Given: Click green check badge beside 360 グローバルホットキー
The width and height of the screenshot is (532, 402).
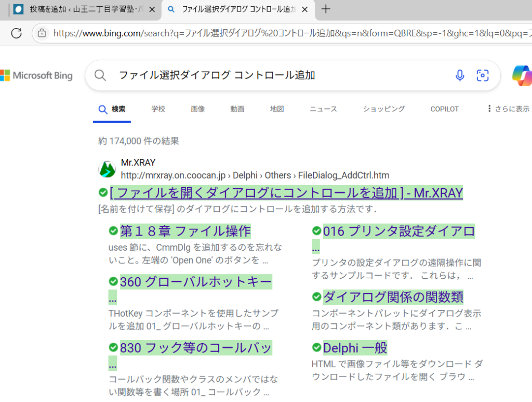Looking at the screenshot, I should click(x=113, y=281).
